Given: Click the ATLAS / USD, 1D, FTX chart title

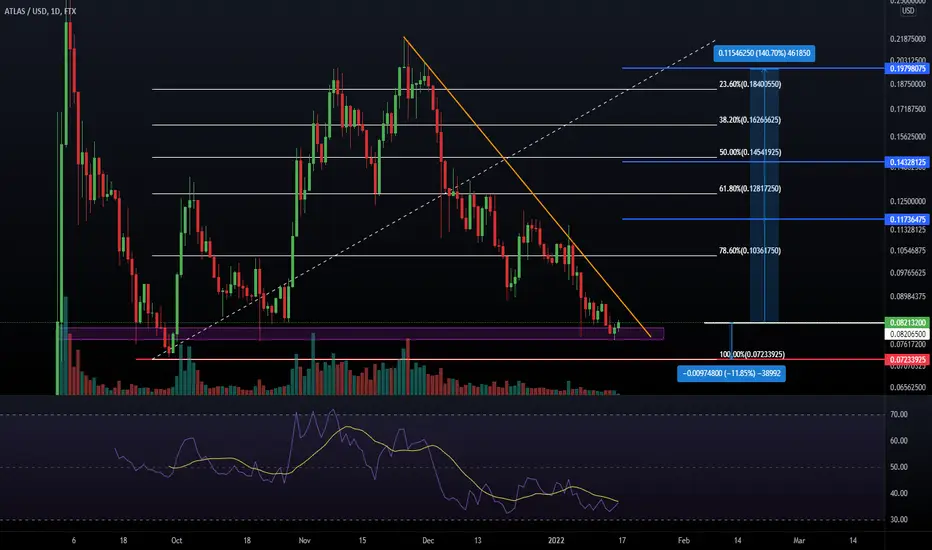Looking at the screenshot, I should (x=40, y=11).
